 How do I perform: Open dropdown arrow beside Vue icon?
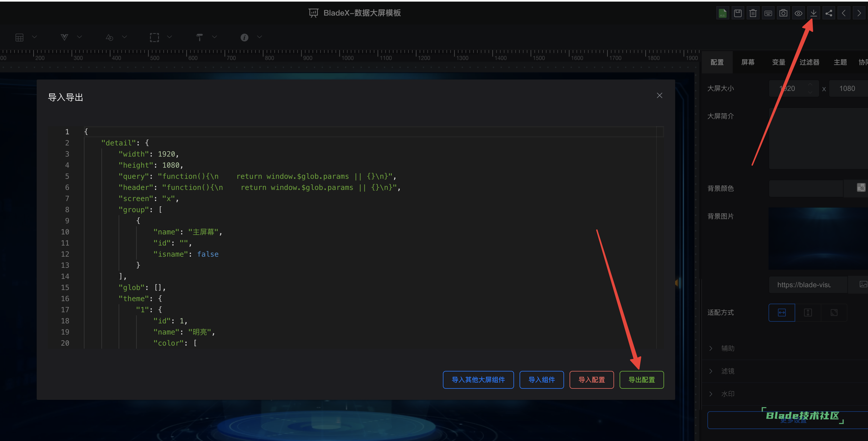click(x=79, y=37)
